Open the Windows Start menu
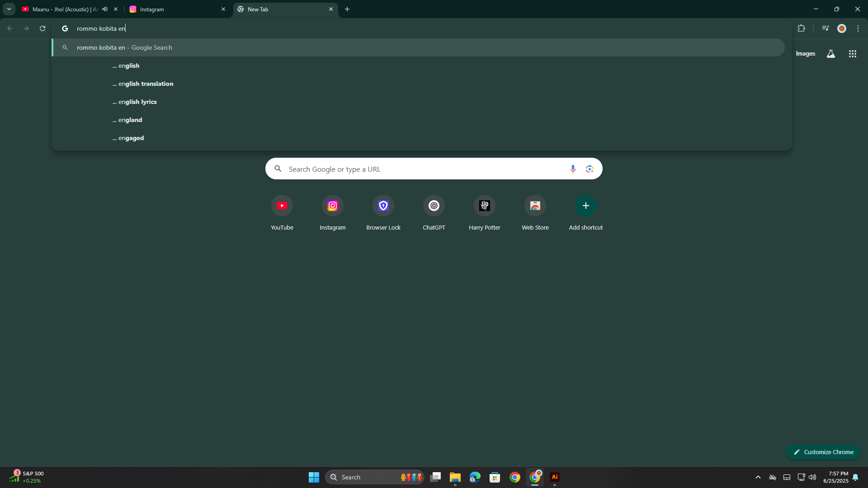The height and width of the screenshot is (488, 868). pos(314,477)
